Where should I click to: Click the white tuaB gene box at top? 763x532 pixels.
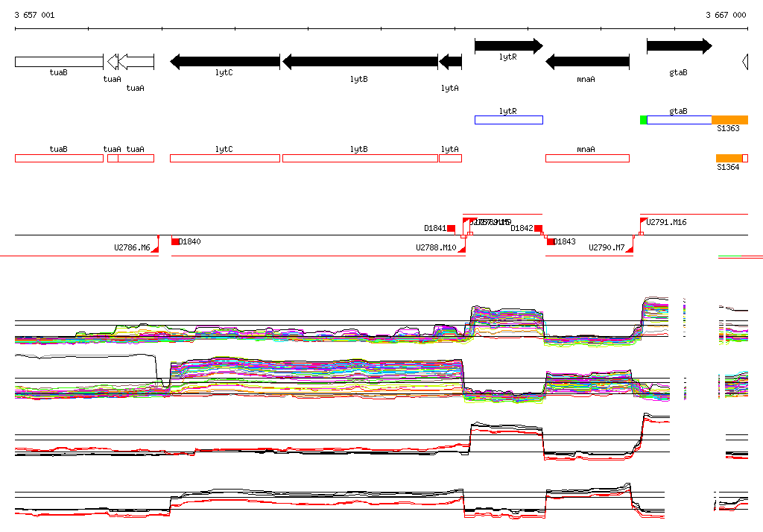coord(59,61)
